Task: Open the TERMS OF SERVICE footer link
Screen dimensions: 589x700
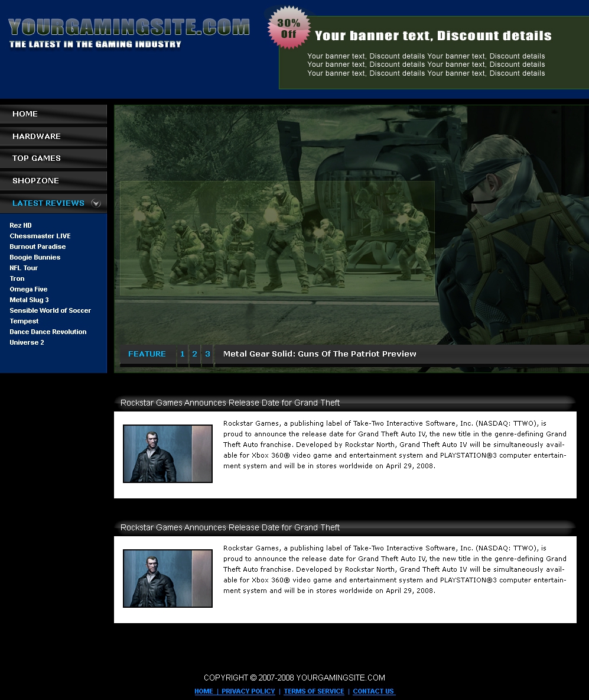Action: click(x=314, y=692)
